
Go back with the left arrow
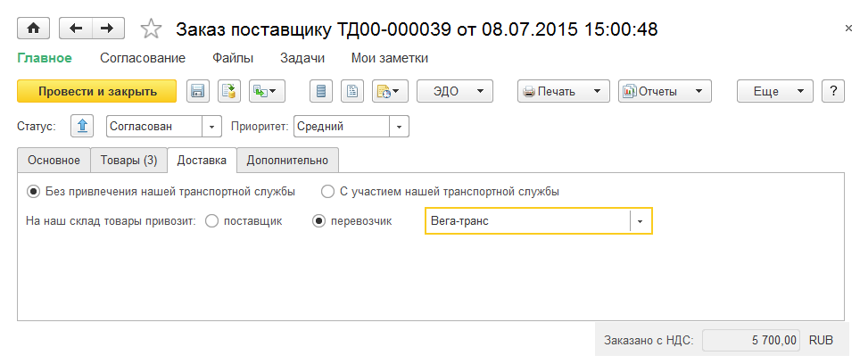[x=76, y=29]
